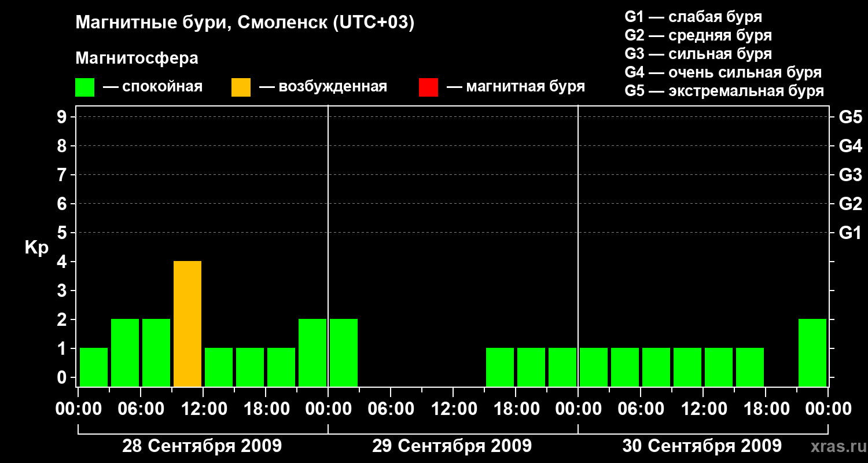
Task: Click the '30 Сентября 2009' date label
Action: (702, 446)
